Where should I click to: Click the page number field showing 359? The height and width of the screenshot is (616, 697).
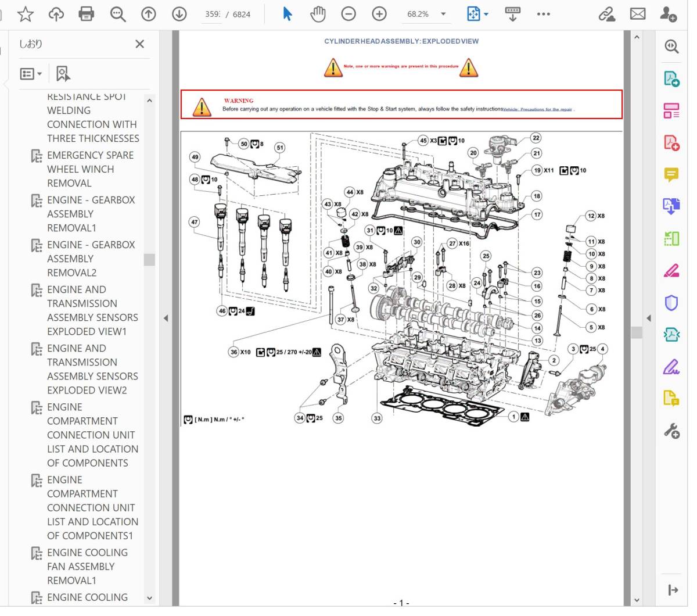click(213, 14)
